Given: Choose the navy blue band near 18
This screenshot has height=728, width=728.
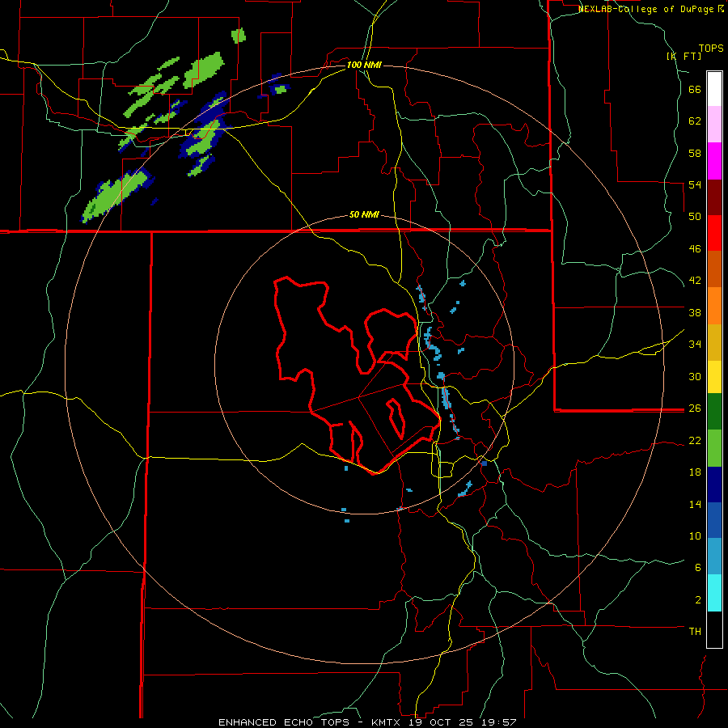Looking at the screenshot, I should coord(714,485).
